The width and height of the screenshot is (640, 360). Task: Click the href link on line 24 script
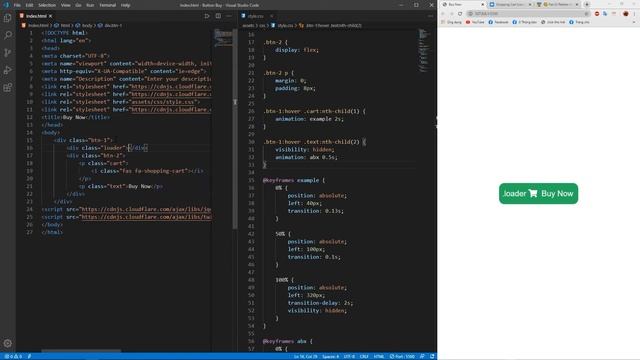(146, 209)
